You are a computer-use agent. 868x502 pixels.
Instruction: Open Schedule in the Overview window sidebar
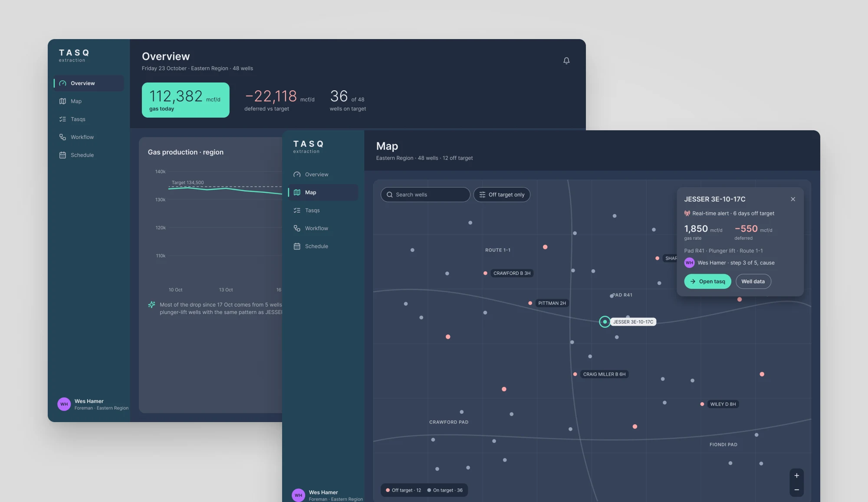[89, 155]
